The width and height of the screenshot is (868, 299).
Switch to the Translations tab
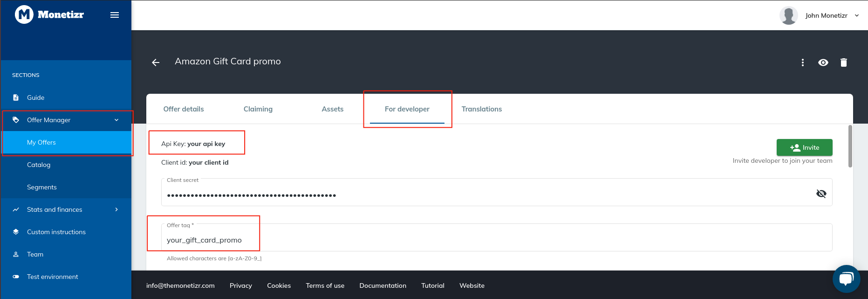click(x=482, y=109)
